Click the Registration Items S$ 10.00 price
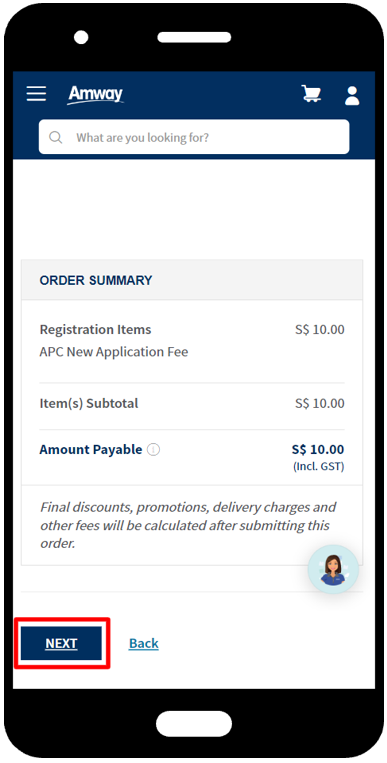This screenshot has height=763, width=387. pos(319,329)
